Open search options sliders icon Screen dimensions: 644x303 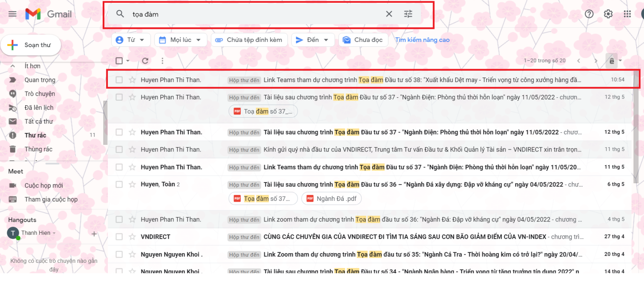(x=408, y=14)
